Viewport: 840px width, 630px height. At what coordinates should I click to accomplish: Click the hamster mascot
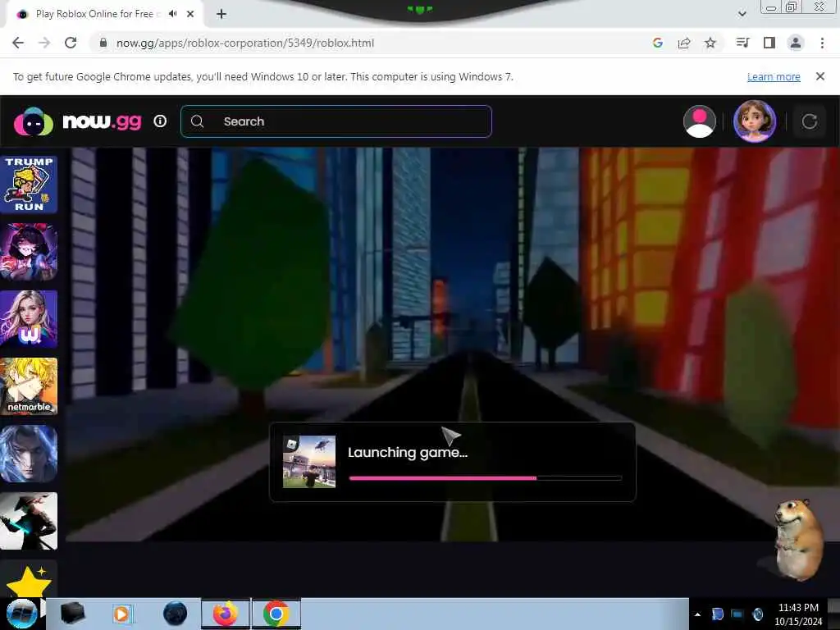[797, 540]
